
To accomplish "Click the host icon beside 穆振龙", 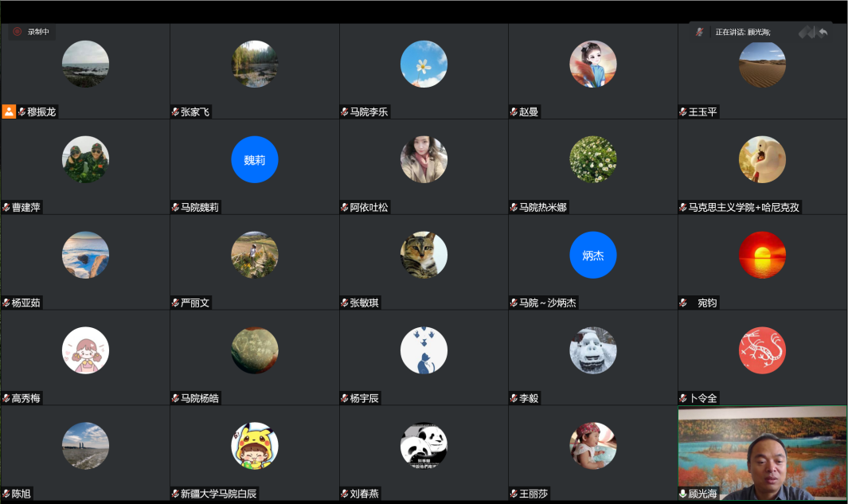I will tap(9, 111).
